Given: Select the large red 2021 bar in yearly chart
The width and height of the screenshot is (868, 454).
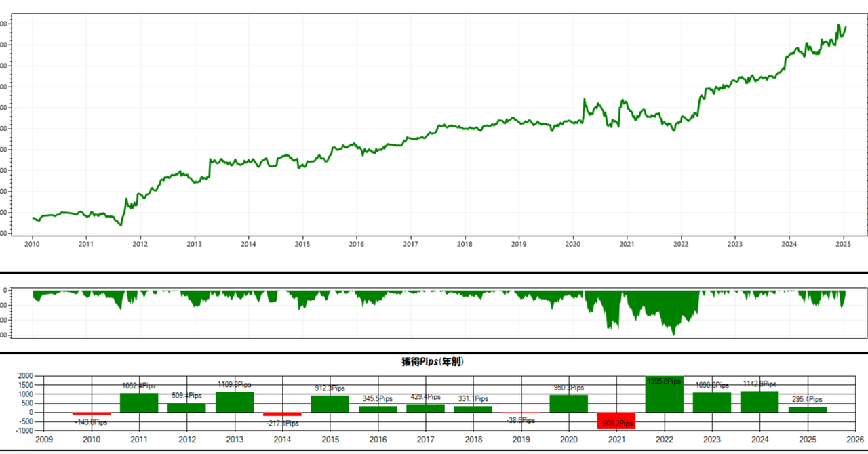Looking at the screenshot, I should click(x=616, y=420).
